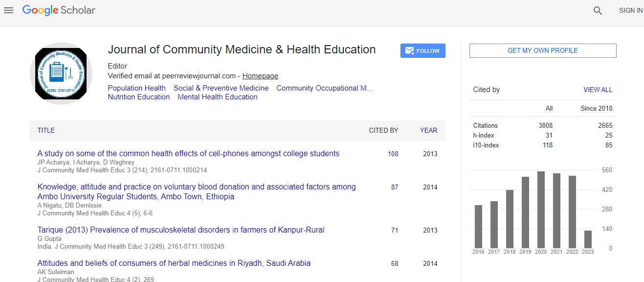The image size is (644, 282).
Task: Sort by the Cited By column header
Action: [383, 130]
